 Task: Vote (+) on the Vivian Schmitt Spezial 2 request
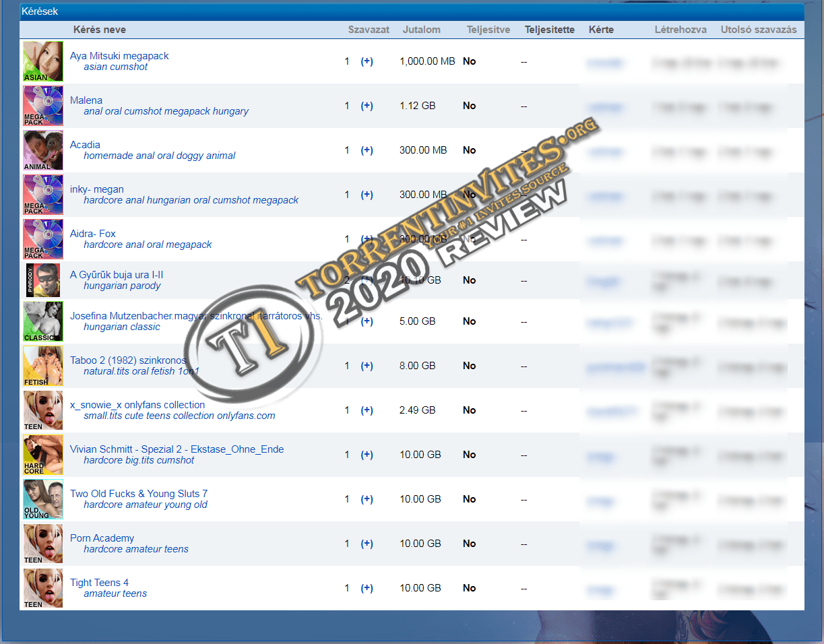point(367,455)
